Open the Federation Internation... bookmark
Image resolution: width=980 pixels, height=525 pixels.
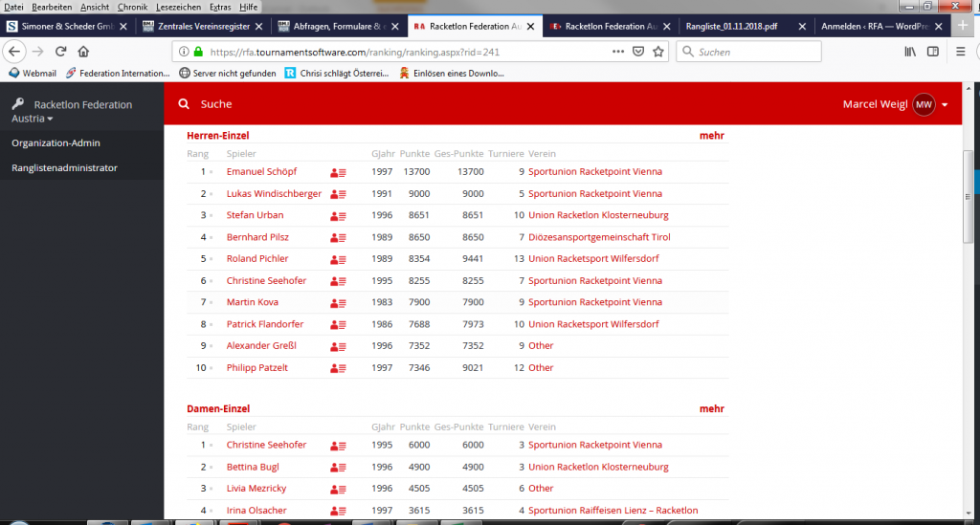pyautogui.click(x=118, y=73)
